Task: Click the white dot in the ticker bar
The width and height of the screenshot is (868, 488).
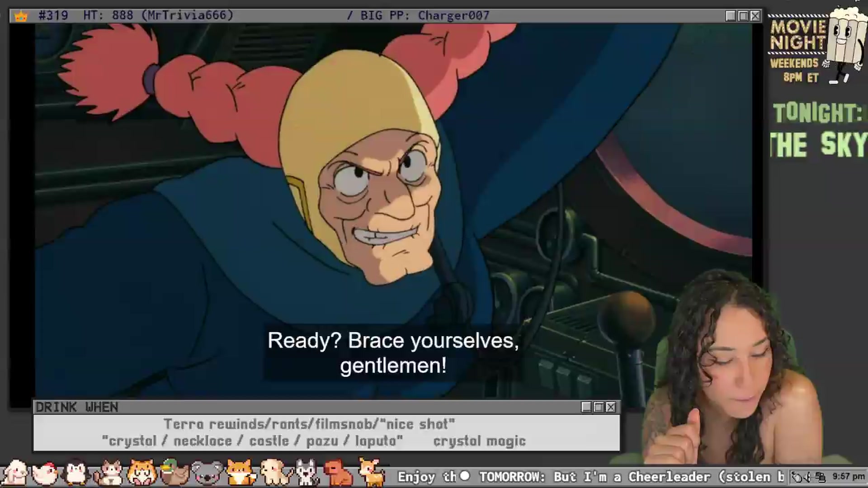Action: [x=465, y=476]
